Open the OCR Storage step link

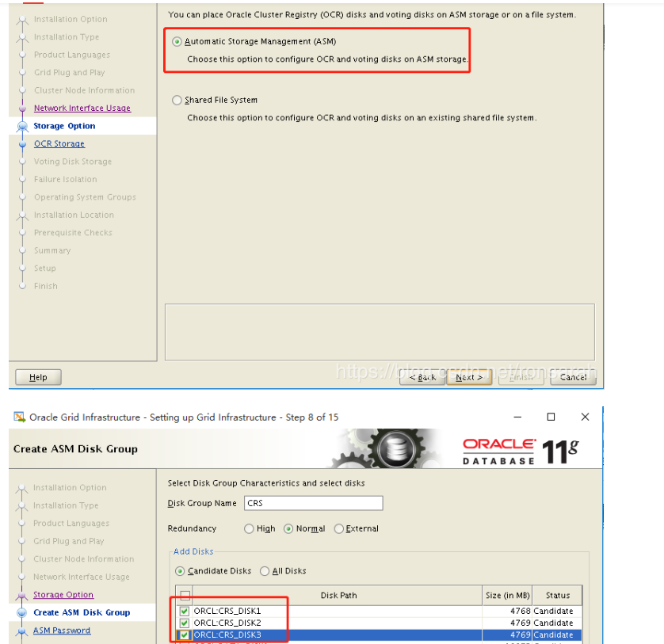pos(59,143)
